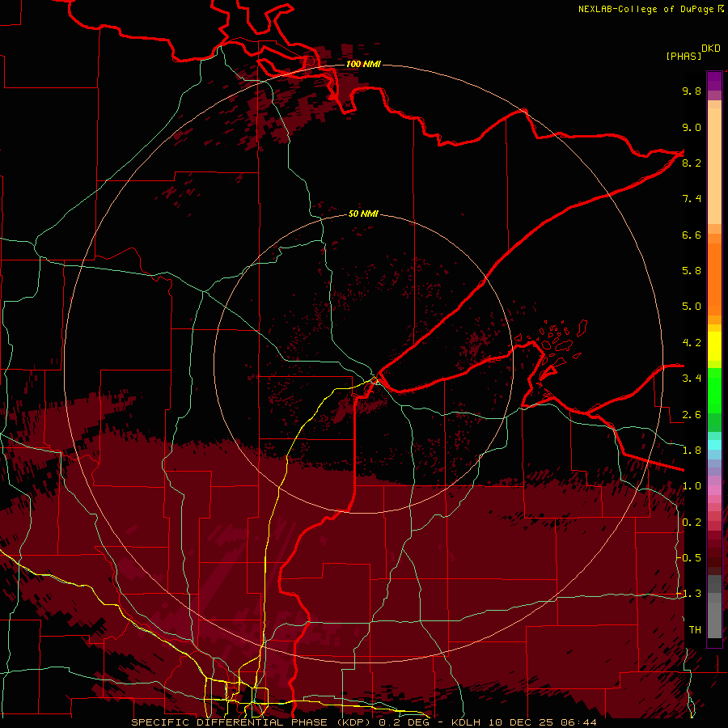Click the cyan color scale segment
This screenshot has height=728, width=728.
(x=714, y=445)
